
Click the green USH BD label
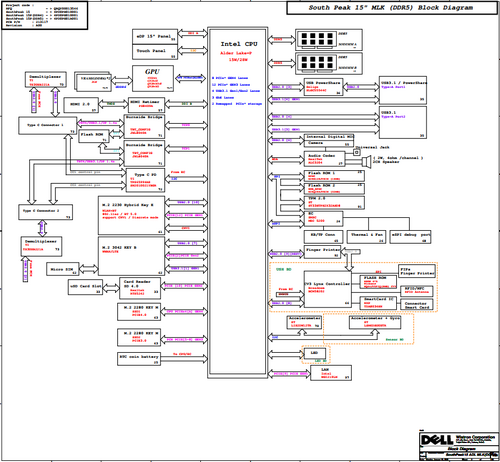coord(284,269)
